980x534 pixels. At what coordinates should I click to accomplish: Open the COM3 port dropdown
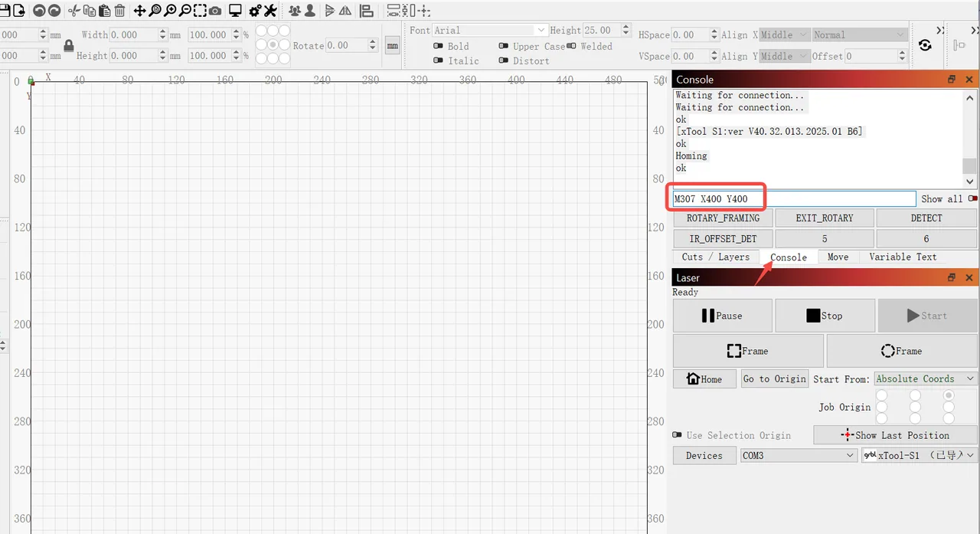click(x=799, y=455)
